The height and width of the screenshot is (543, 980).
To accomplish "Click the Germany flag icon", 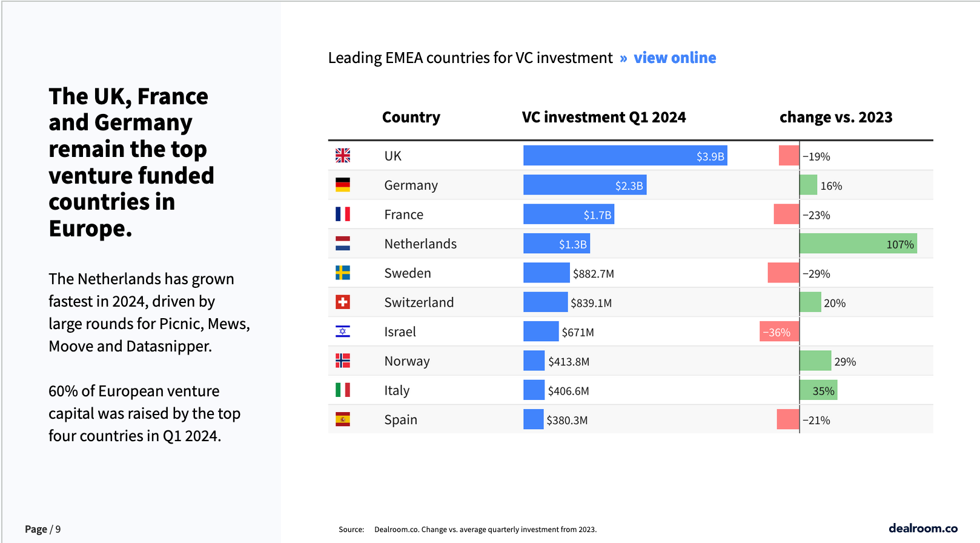I will click(343, 185).
